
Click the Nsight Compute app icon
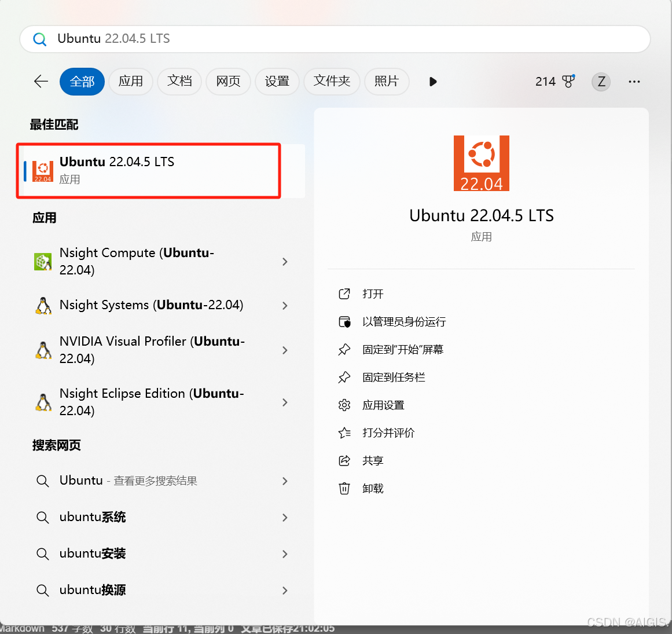43,262
